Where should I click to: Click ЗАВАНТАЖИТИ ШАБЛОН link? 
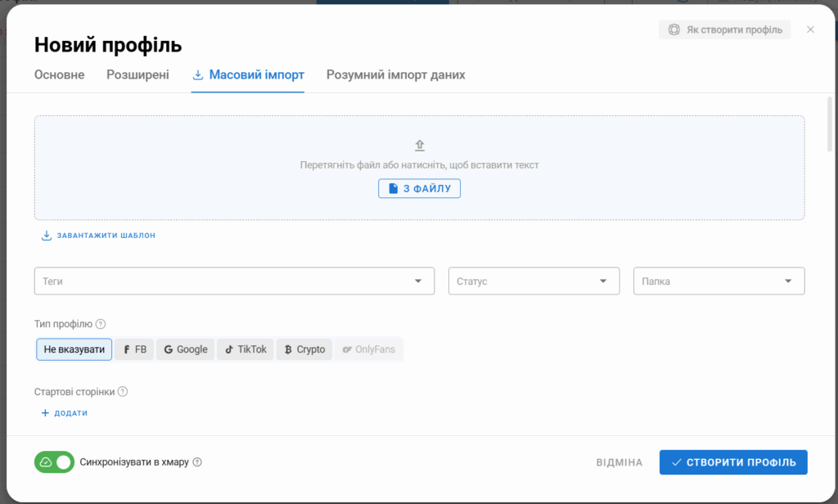click(98, 236)
